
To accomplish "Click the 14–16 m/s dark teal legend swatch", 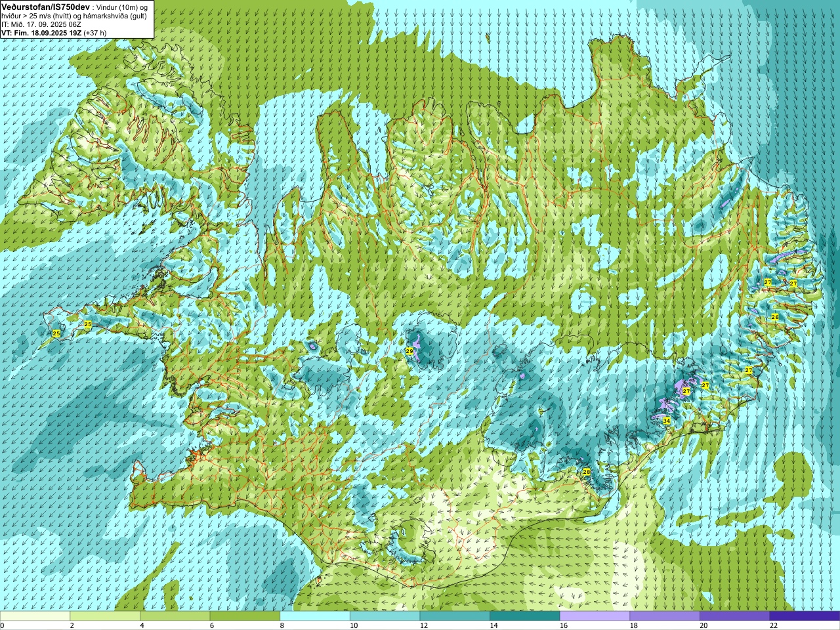I will pyautogui.click(x=524, y=616).
